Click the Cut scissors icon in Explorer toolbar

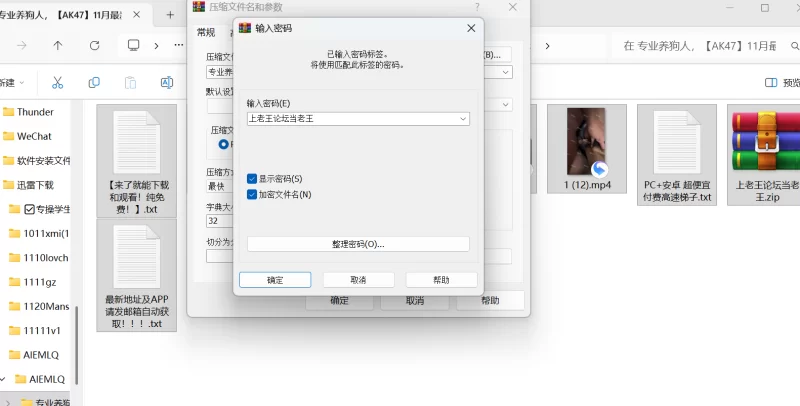tap(58, 83)
